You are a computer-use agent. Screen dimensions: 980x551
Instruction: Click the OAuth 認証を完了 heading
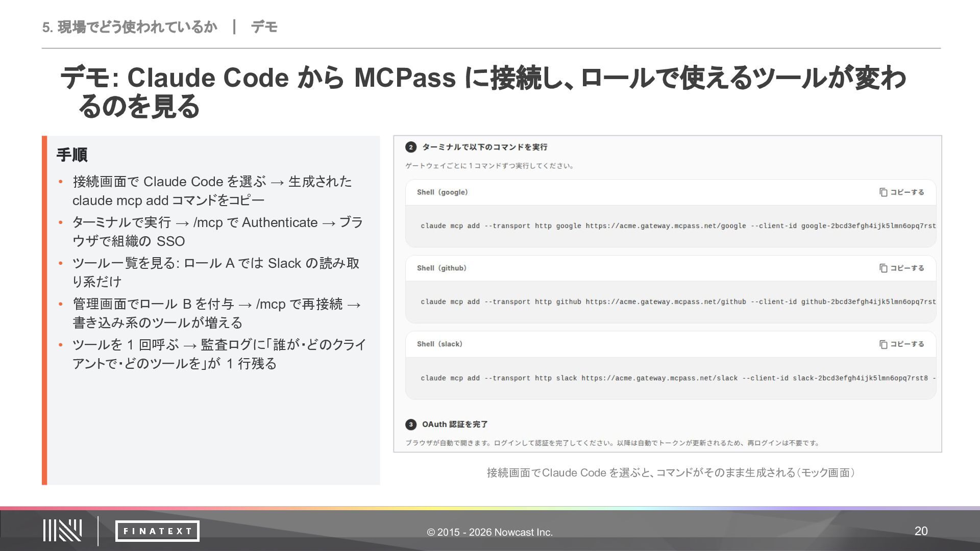455,424
